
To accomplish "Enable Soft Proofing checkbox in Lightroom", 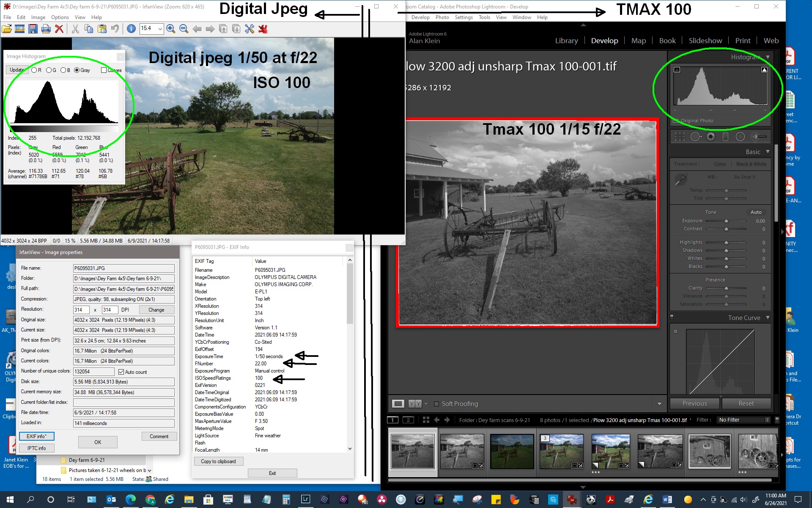I will (x=436, y=404).
